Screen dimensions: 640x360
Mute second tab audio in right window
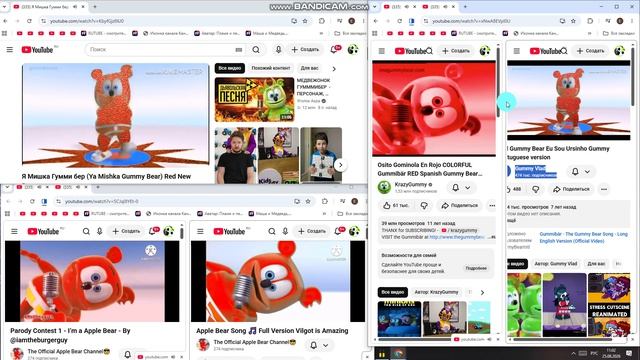point(445,7)
